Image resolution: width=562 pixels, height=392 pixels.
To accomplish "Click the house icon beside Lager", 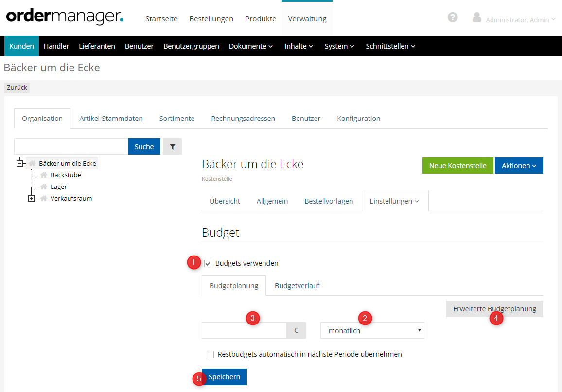I will click(44, 187).
